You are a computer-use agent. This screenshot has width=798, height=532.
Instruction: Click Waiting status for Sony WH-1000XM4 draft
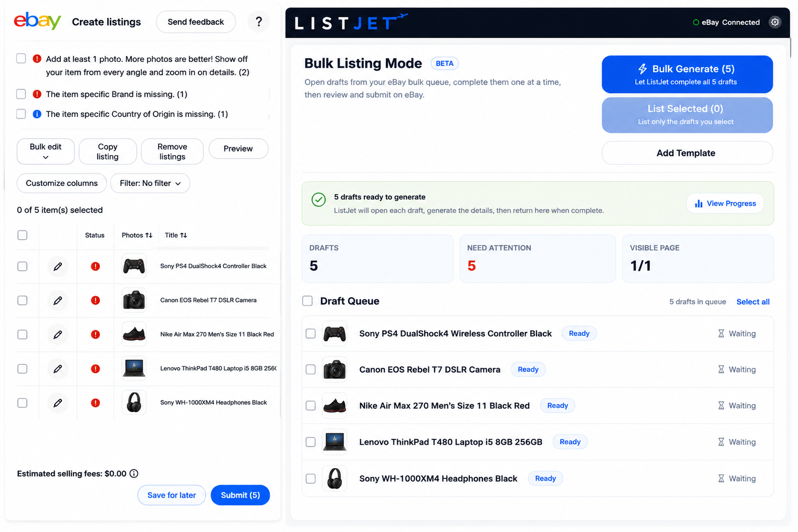tap(737, 478)
